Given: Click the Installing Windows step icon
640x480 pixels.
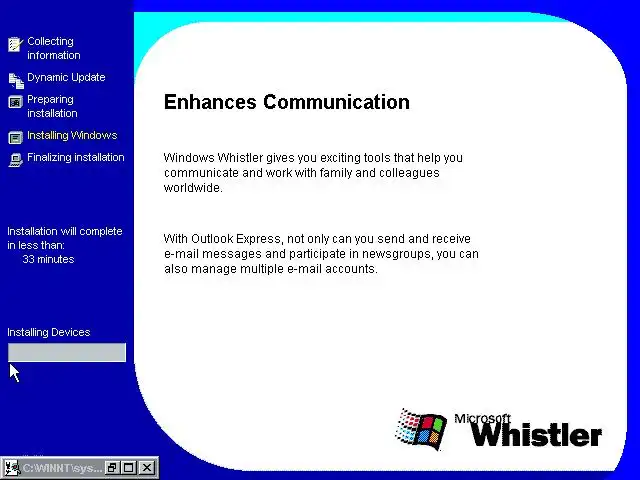Looking at the screenshot, I should (16, 138).
